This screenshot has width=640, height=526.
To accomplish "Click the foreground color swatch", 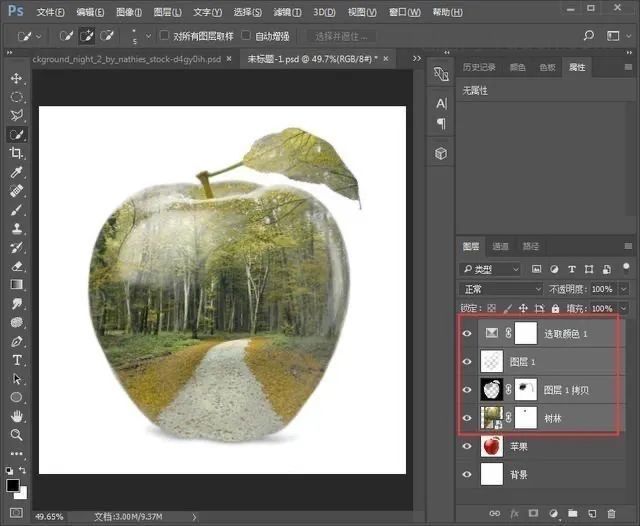I will click(13, 486).
